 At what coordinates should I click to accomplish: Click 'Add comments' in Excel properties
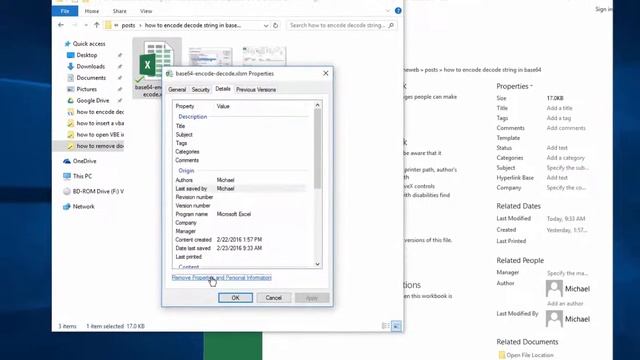[566, 128]
